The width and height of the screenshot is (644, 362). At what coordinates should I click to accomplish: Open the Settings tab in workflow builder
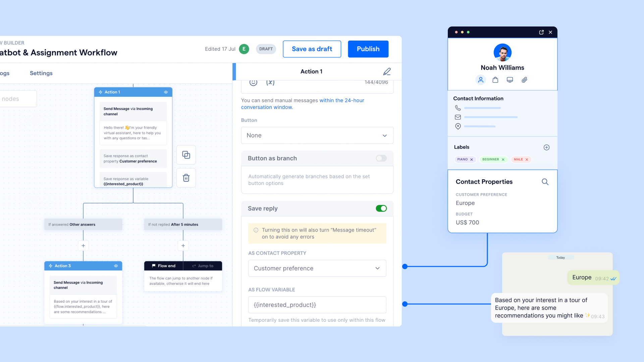tap(41, 73)
